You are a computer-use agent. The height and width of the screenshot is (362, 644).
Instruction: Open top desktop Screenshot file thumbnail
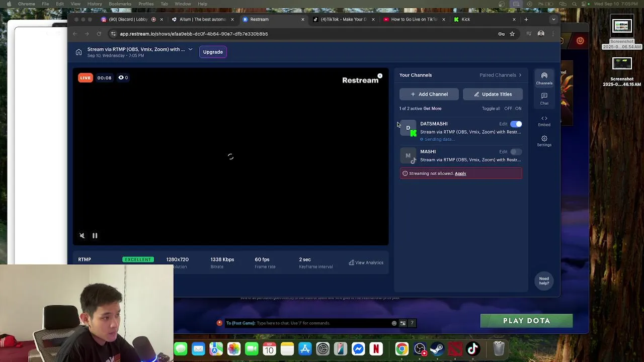(x=622, y=27)
